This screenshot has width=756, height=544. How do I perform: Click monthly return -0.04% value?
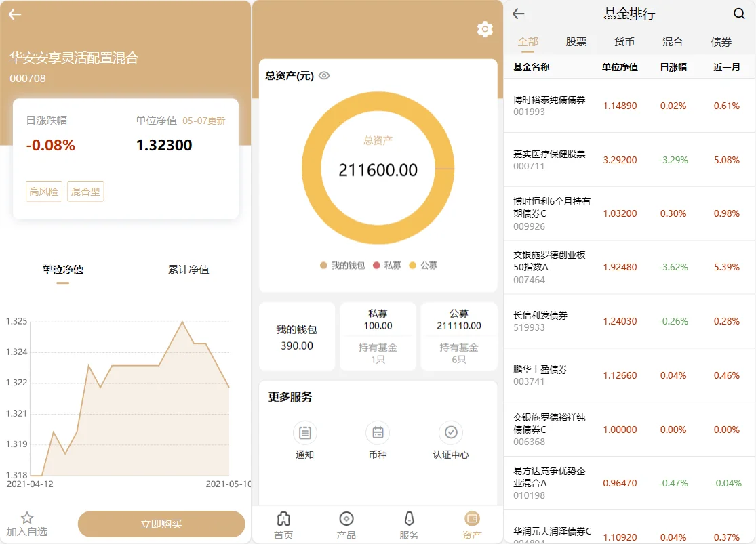click(727, 483)
